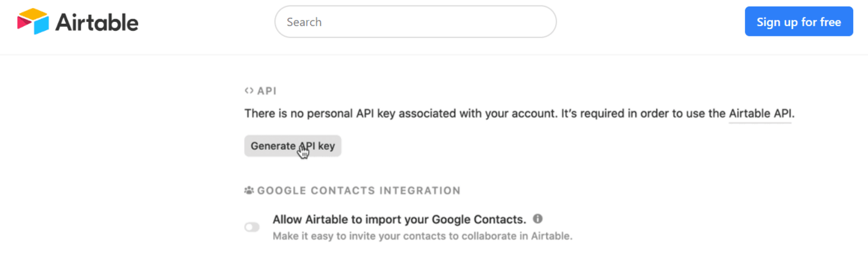This screenshot has width=868, height=278.
Task: Enable the Google Contacts import toggle
Action: (252, 227)
